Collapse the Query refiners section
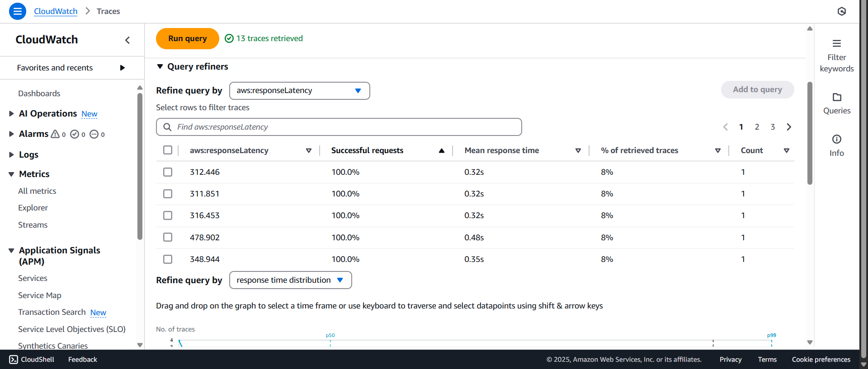 point(160,67)
